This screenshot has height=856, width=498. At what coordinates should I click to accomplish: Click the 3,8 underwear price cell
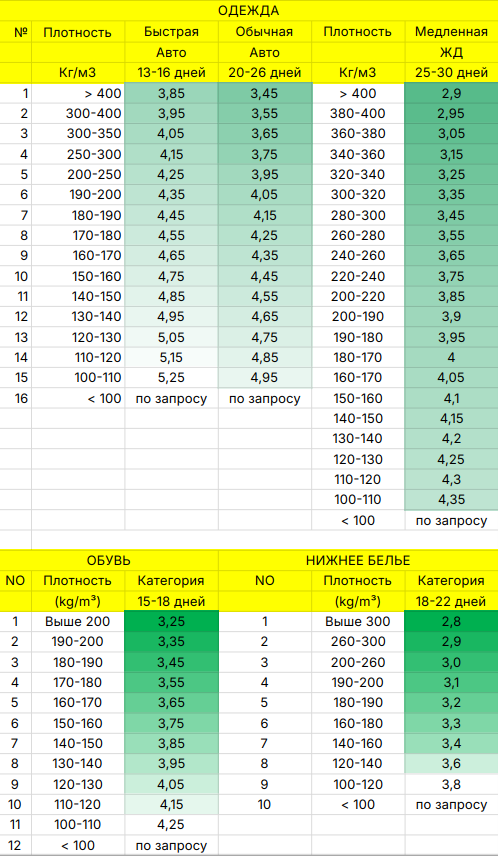[x=451, y=784]
